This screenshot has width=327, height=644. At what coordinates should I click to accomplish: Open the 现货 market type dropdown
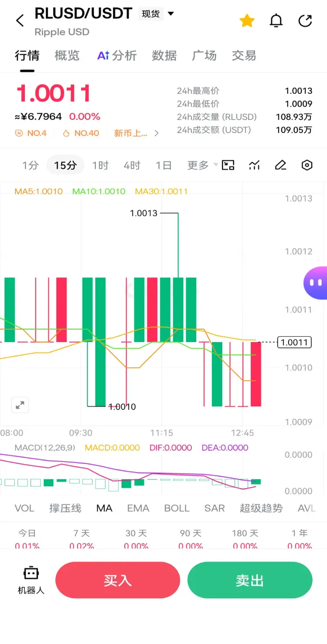pos(157,14)
